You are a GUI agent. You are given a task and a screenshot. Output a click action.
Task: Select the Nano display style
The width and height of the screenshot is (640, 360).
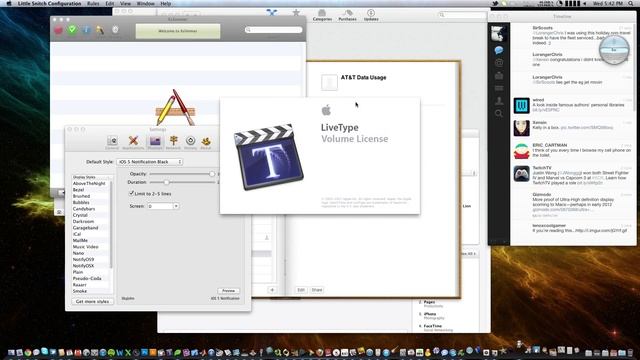tap(78, 253)
